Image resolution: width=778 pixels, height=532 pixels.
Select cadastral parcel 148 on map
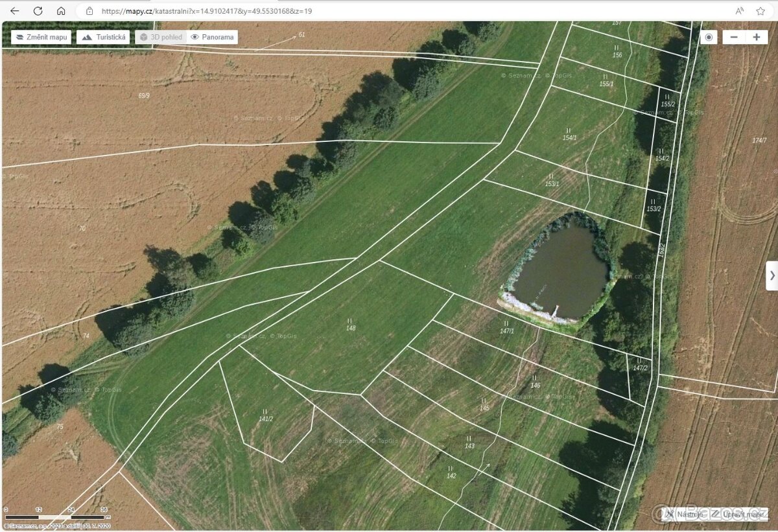(350, 324)
